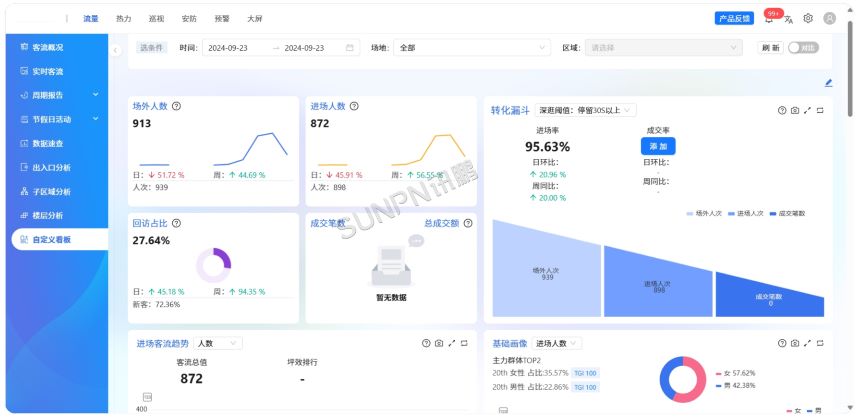Toggle the 对比 comparison switch

802,47
